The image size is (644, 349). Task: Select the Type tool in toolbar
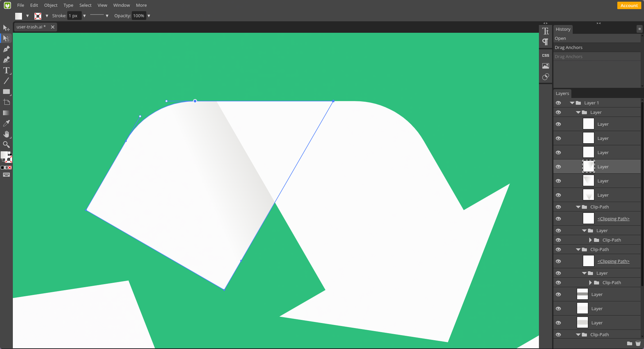6,70
